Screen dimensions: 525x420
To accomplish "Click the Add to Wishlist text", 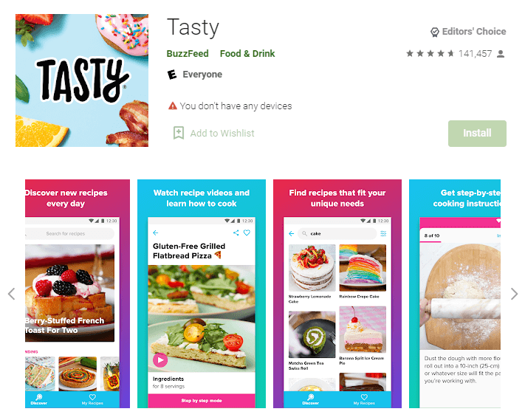I will click(222, 133).
